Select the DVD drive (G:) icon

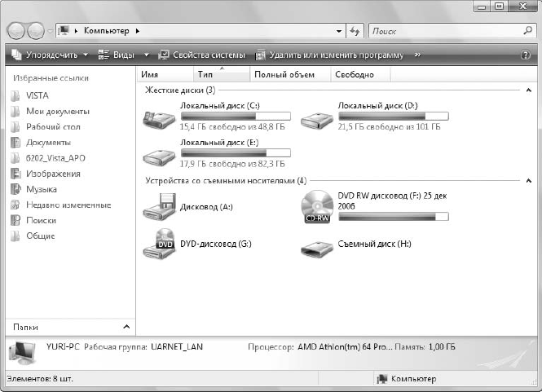click(159, 244)
